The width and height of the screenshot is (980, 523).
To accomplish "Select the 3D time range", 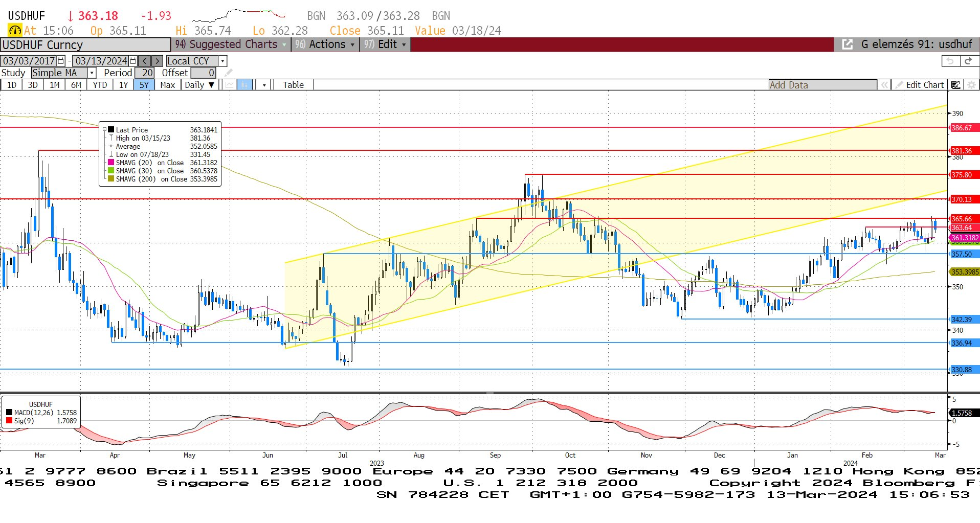I will coord(33,85).
